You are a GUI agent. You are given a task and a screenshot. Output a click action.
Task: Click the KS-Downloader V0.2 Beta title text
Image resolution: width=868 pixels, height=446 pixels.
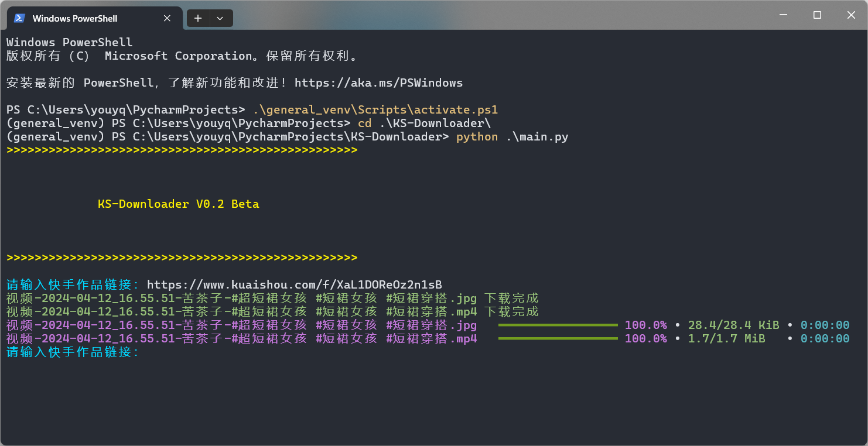[x=179, y=204]
